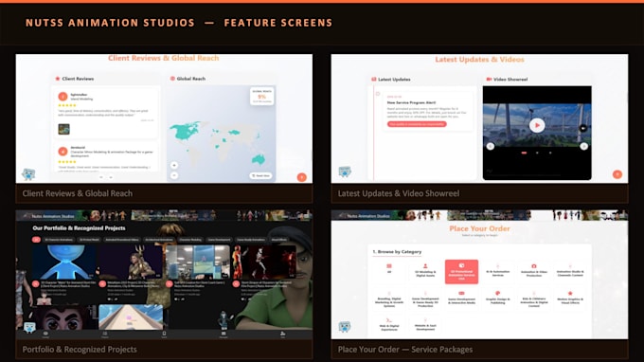Choose AI & Automation Services category
Screen dimensions: 644x362
[498, 271]
